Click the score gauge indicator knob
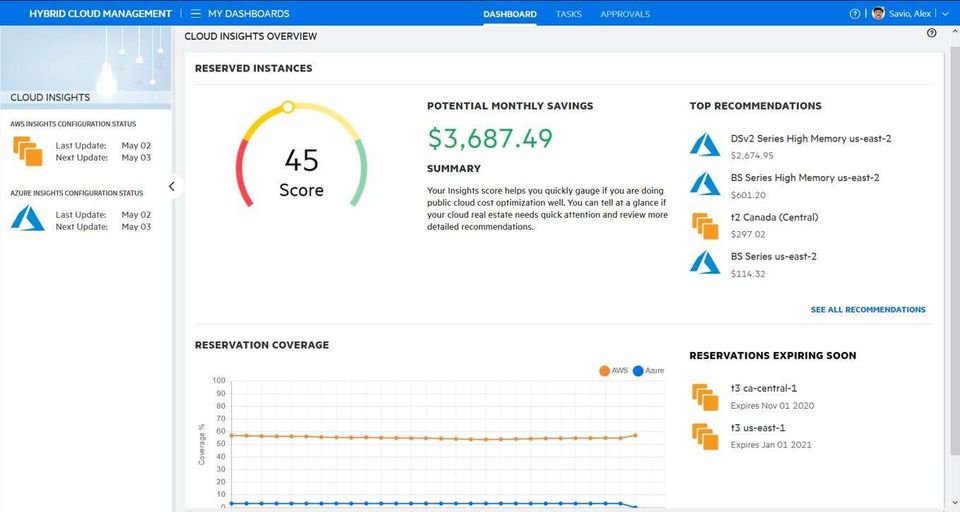This screenshot has width=960, height=512. coord(288,106)
